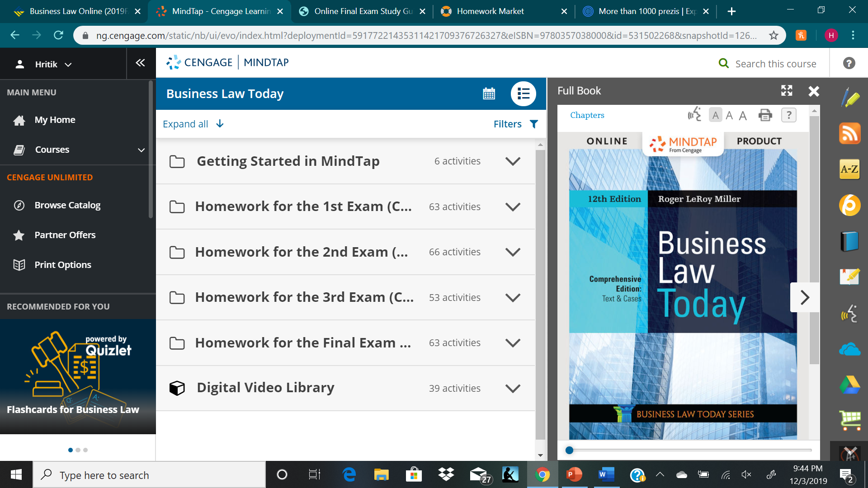Viewport: 868px width, 488px height.
Task: Open the A-Z glossary app
Action: [849, 169]
